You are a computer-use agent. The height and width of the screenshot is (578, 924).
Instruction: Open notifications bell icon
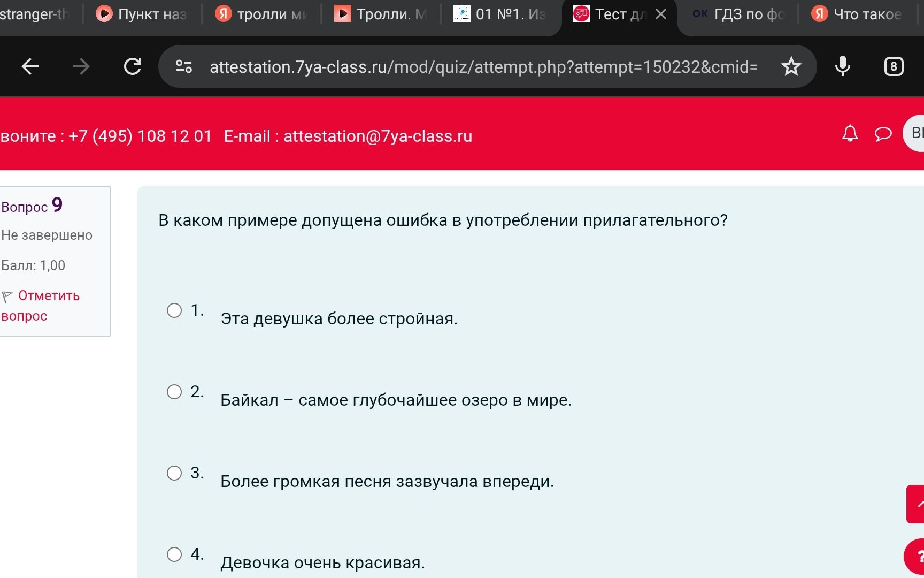850,134
